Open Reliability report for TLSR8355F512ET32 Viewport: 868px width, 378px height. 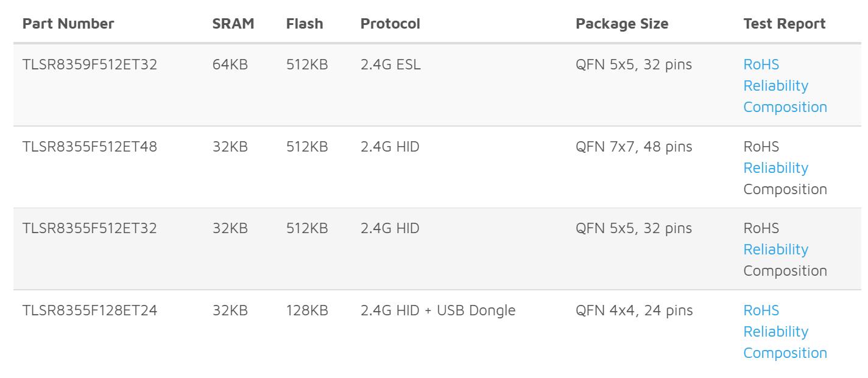click(x=775, y=250)
